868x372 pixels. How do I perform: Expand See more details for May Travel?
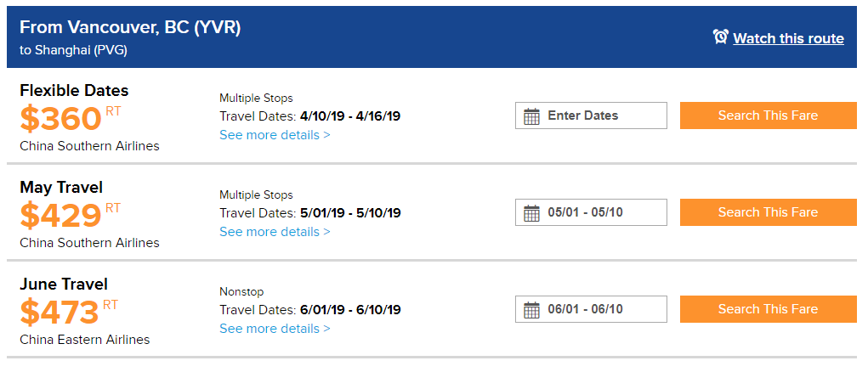275,232
